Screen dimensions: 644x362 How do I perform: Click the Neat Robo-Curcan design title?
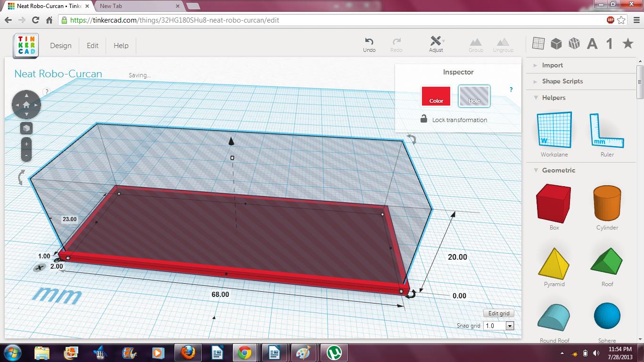58,74
